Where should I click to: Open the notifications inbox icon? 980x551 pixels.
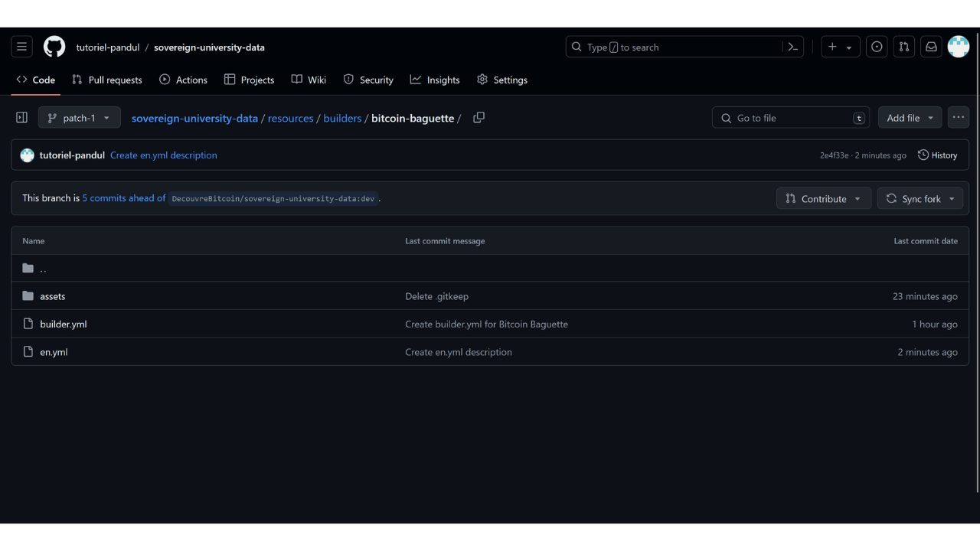[931, 47]
